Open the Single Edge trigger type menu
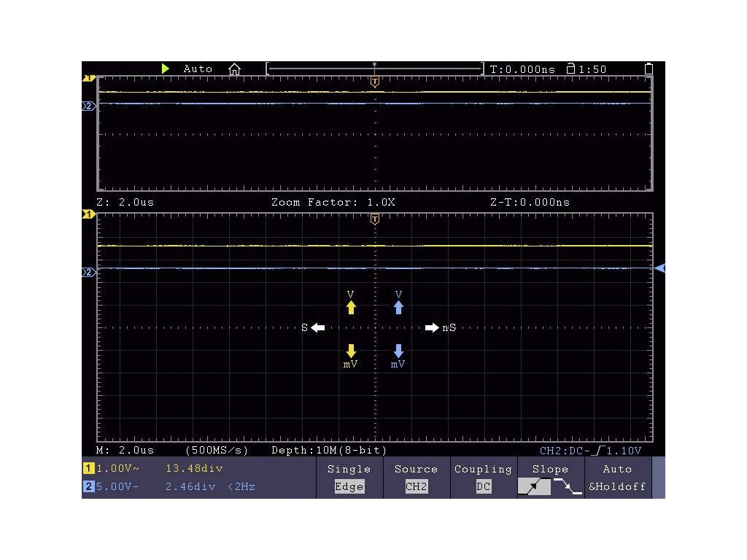Image resolution: width=747 pixels, height=560 pixels. pos(349,478)
